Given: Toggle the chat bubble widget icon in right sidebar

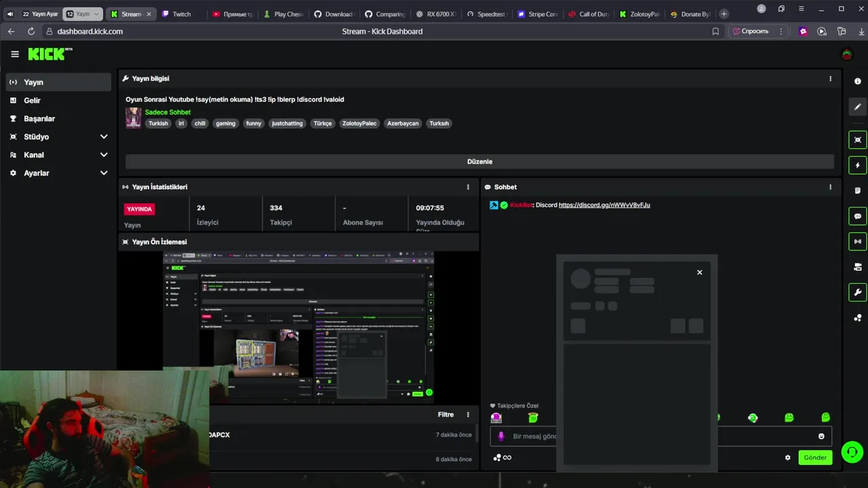Looking at the screenshot, I should (x=858, y=216).
